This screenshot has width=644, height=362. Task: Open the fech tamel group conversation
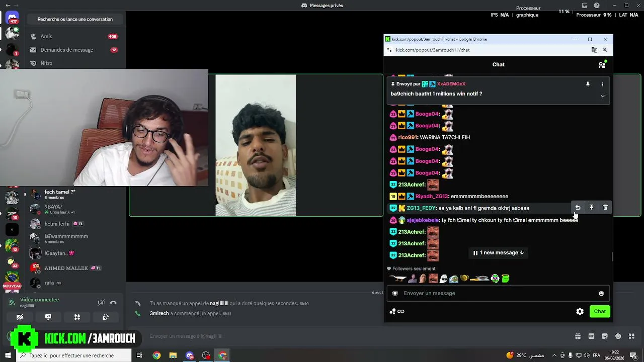click(x=74, y=194)
